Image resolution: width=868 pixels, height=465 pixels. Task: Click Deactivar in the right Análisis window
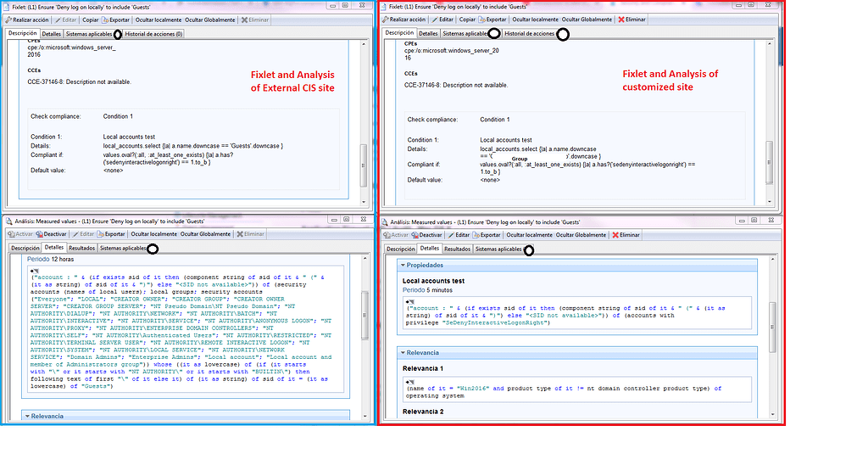pos(427,235)
